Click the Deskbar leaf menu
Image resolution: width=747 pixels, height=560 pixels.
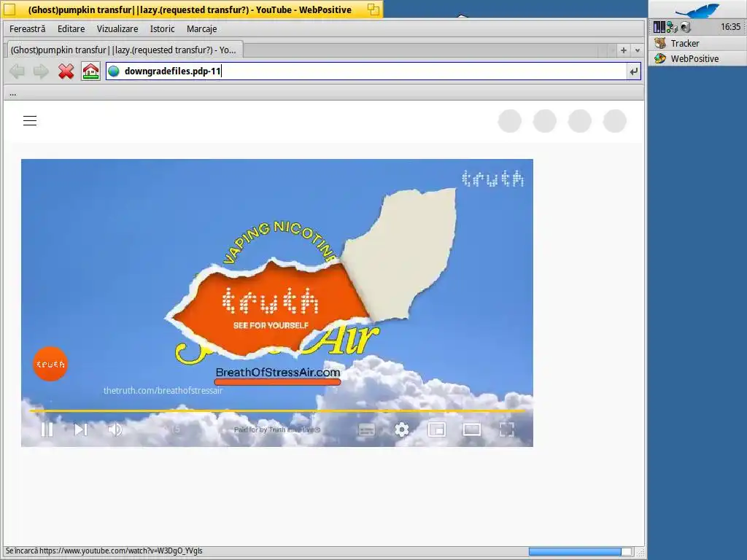coord(697,9)
